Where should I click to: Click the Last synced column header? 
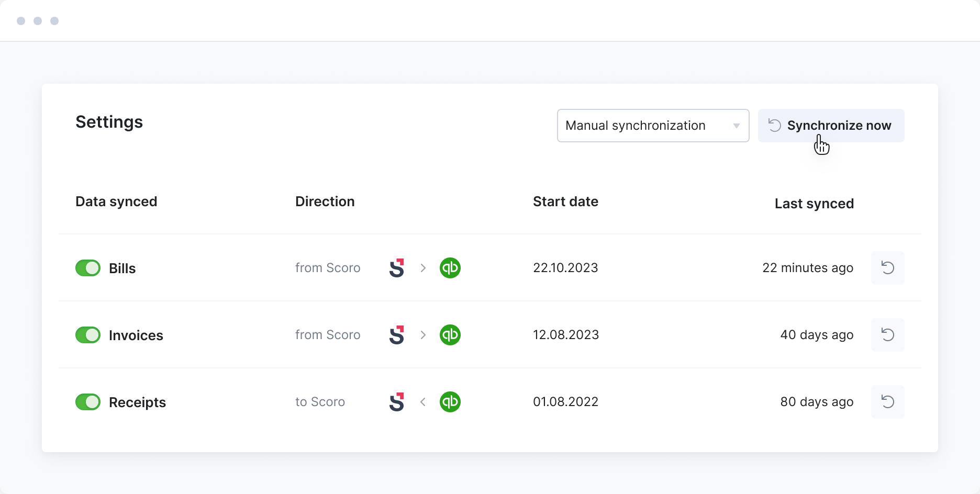click(x=814, y=204)
